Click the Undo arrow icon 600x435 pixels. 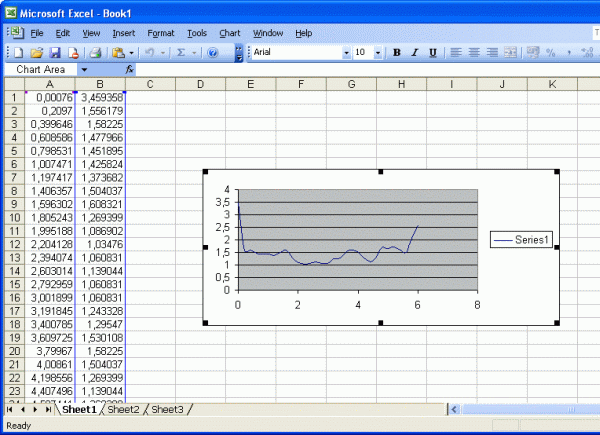pos(150,52)
